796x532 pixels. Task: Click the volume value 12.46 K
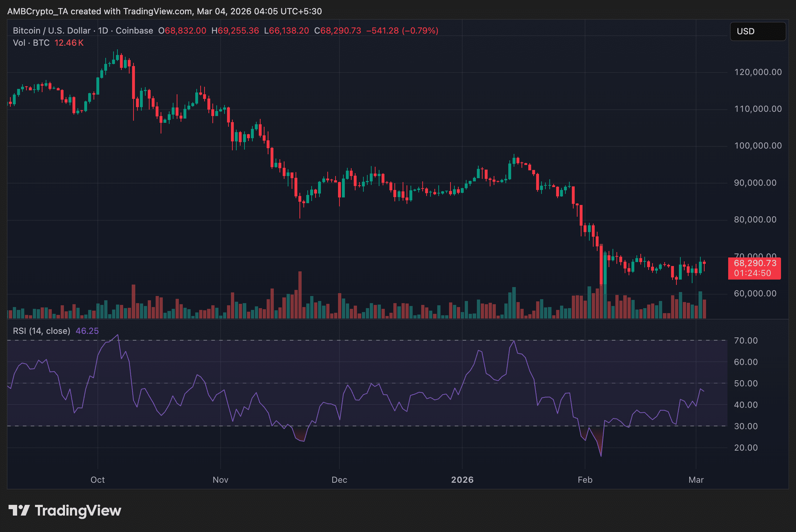[x=69, y=42]
